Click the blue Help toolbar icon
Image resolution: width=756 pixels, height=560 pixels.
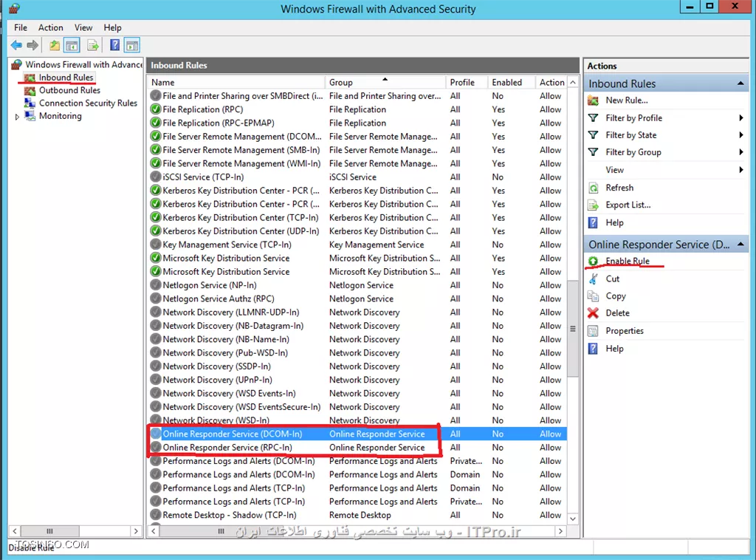tap(114, 45)
